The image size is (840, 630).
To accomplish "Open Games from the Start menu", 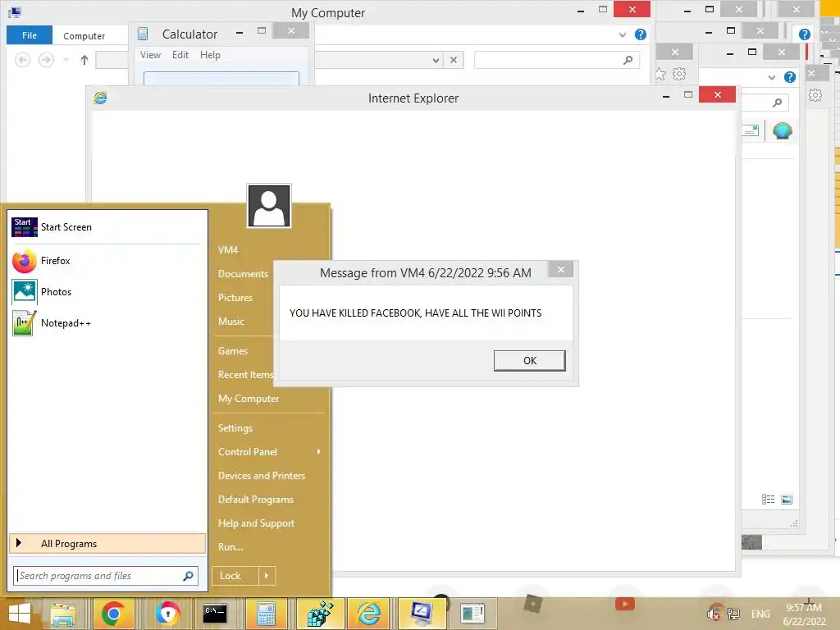I will pos(232,351).
